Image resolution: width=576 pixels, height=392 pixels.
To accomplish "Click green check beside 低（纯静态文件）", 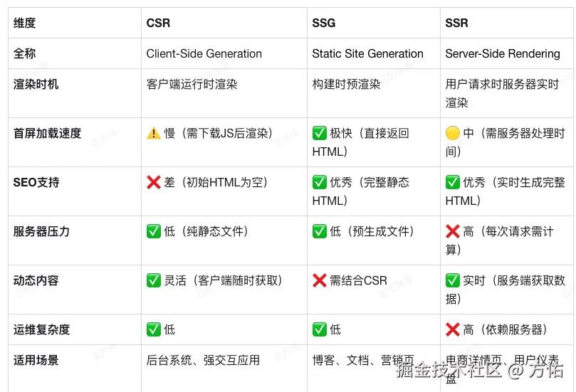I will [x=154, y=231].
